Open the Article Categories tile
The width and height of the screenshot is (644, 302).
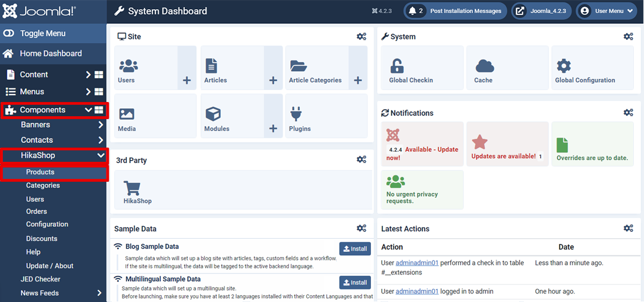[x=317, y=68]
